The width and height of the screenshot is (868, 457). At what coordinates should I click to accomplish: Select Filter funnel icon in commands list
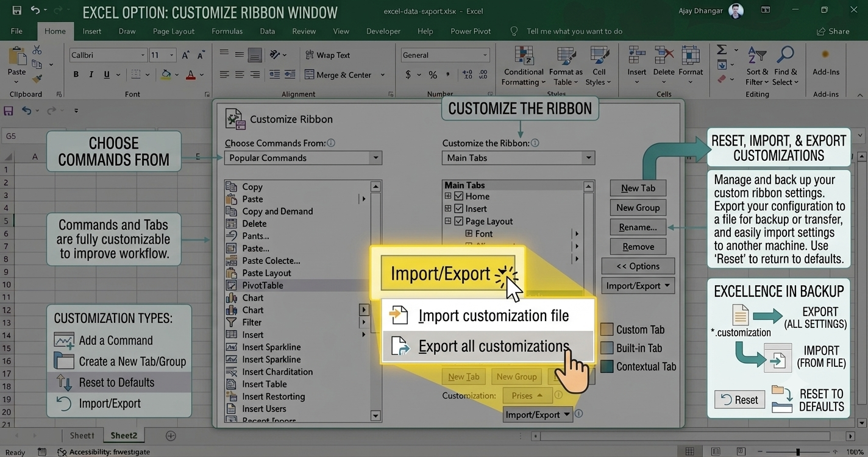point(231,322)
